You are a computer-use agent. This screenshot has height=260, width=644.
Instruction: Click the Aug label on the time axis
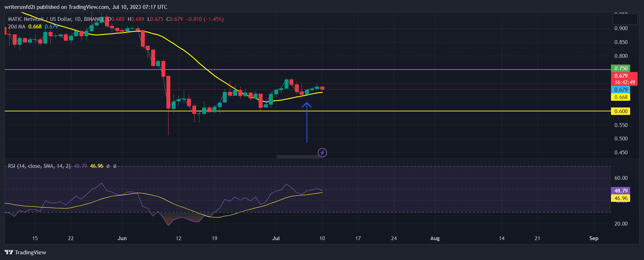[x=435, y=238]
